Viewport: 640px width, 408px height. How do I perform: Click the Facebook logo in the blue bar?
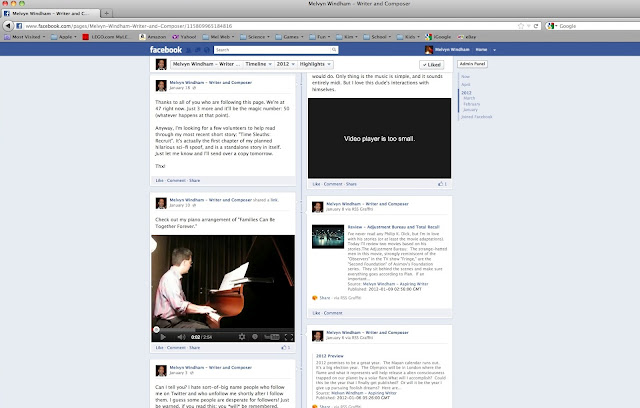pos(166,50)
